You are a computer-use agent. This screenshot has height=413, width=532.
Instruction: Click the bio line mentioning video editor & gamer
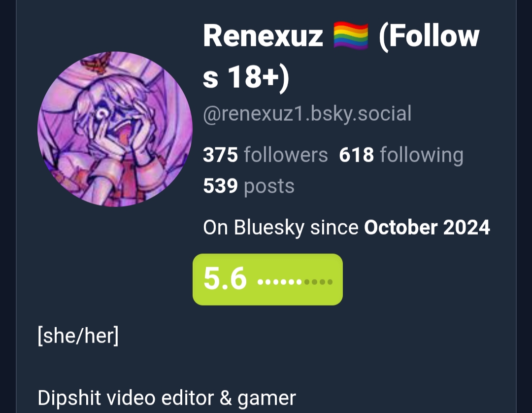point(166,398)
